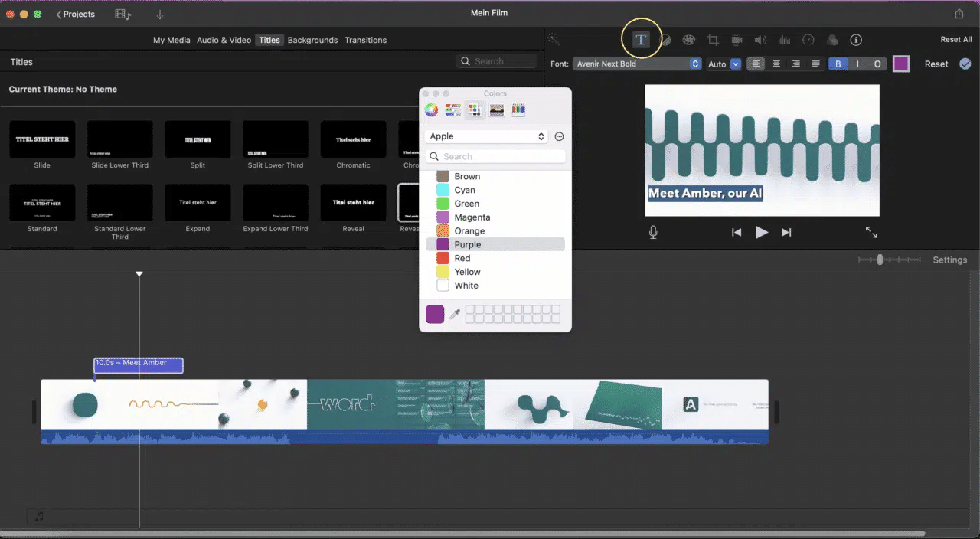Image resolution: width=980 pixels, height=539 pixels.
Task: Open the color balance adjustment icon
Action: pyautogui.click(x=665, y=40)
